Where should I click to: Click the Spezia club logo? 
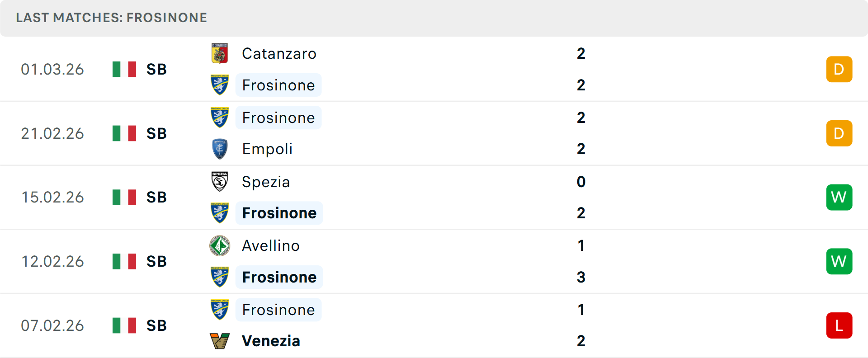click(x=219, y=182)
